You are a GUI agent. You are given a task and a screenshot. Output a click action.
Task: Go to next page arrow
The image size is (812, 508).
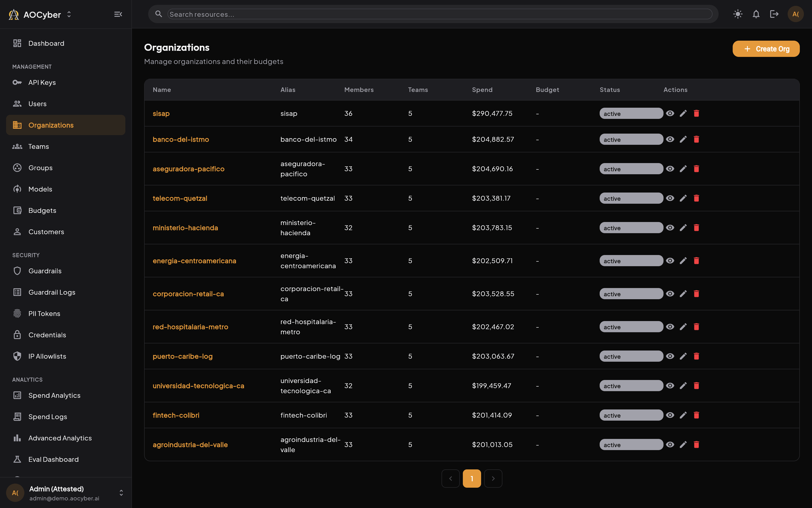(x=493, y=479)
